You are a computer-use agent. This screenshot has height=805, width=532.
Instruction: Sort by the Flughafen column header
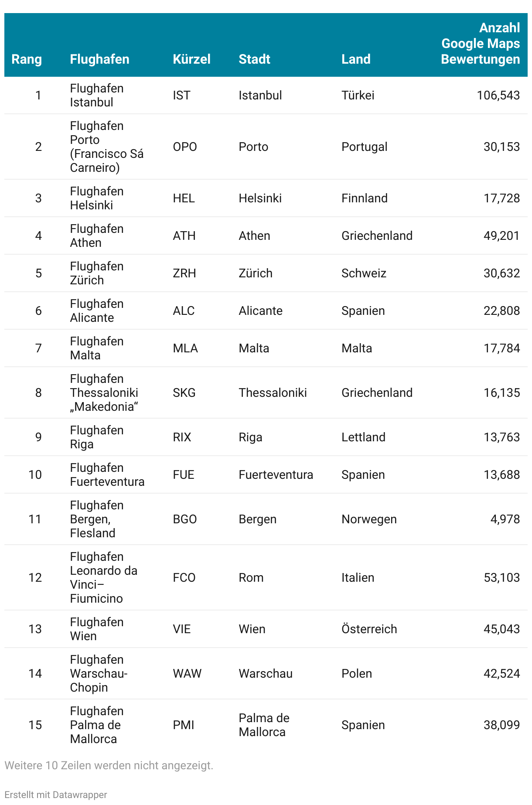99,59
